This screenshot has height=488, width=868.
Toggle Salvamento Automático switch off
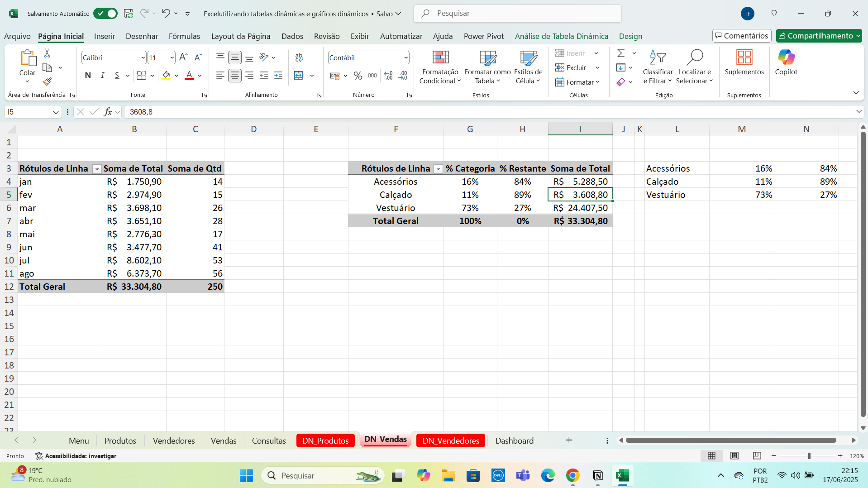pyautogui.click(x=105, y=14)
